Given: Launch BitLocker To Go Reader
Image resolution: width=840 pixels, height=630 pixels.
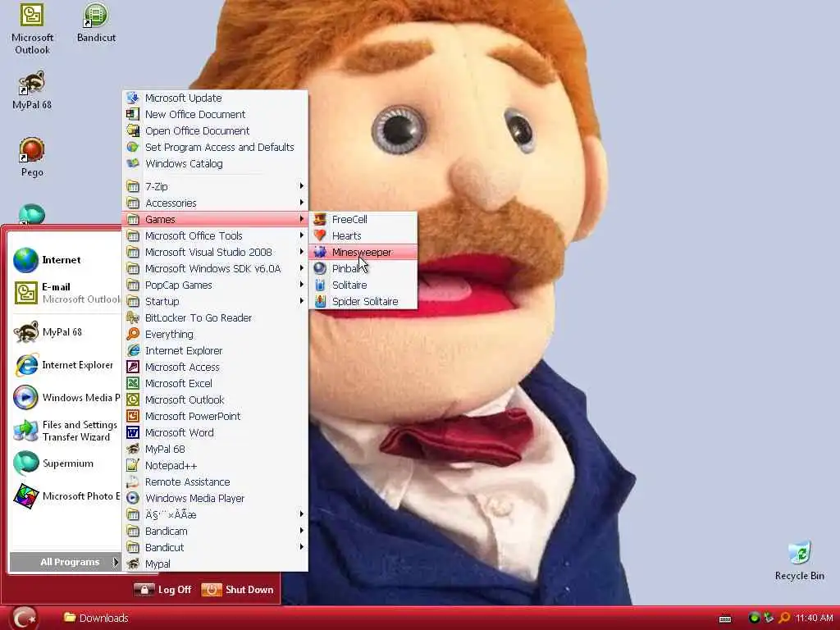Looking at the screenshot, I should (x=216, y=317).
